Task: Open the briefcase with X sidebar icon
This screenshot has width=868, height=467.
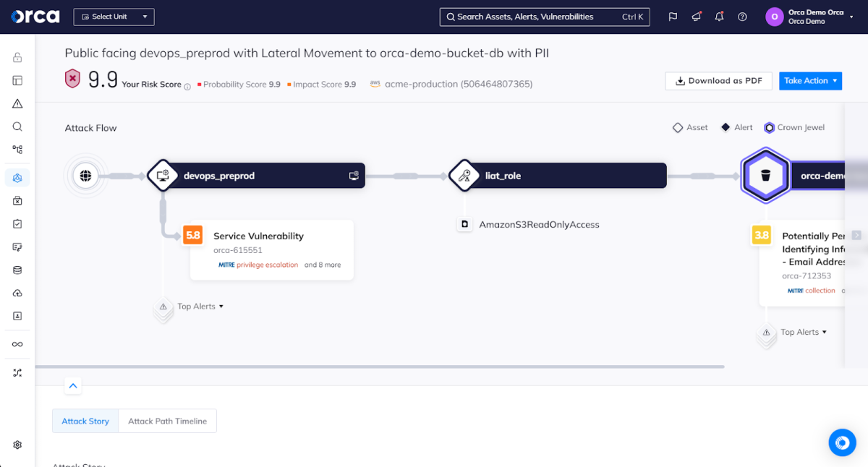Action: tap(17, 201)
